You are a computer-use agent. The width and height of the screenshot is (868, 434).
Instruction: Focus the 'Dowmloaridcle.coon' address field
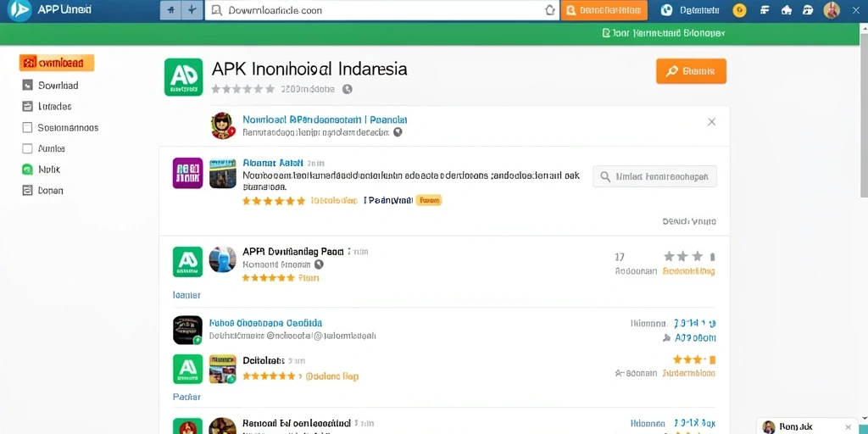[382, 10]
